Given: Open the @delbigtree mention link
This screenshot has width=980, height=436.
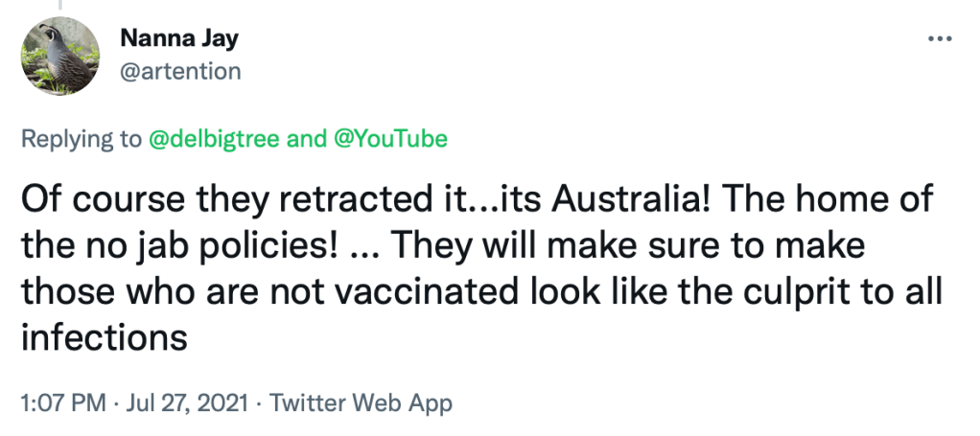Looking at the screenshot, I should click(x=215, y=138).
